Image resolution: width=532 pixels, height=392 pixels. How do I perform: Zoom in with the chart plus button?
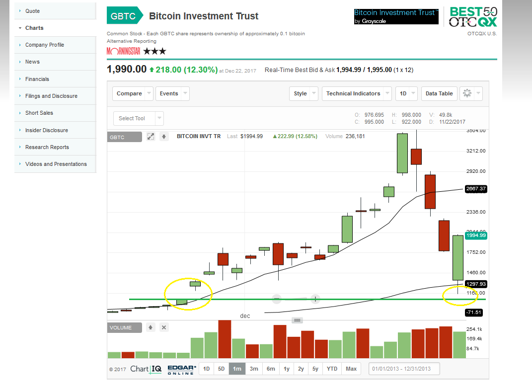(x=315, y=299)
